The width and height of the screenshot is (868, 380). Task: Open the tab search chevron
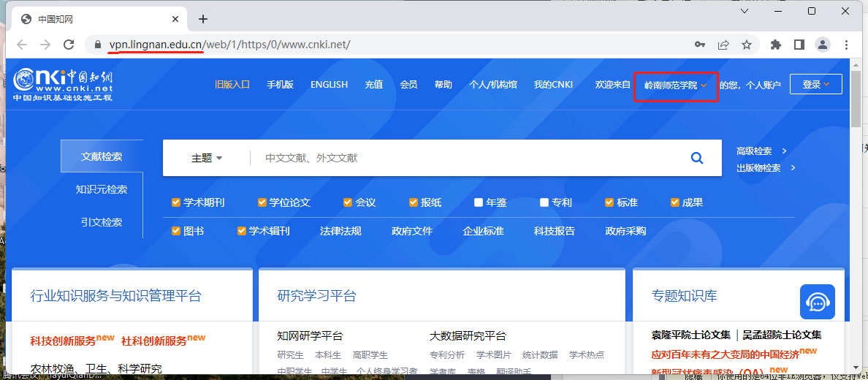pos(745,10)
